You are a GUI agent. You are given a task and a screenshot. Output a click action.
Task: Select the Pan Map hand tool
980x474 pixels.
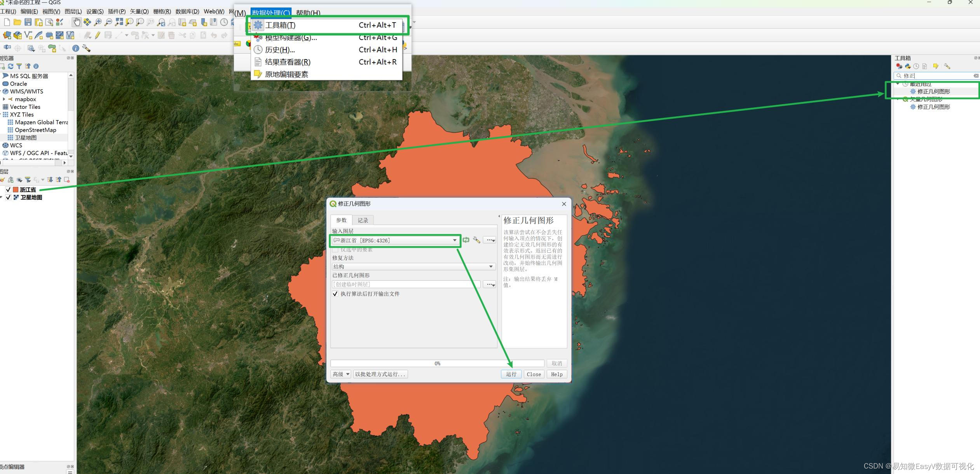tap(77, 22)
